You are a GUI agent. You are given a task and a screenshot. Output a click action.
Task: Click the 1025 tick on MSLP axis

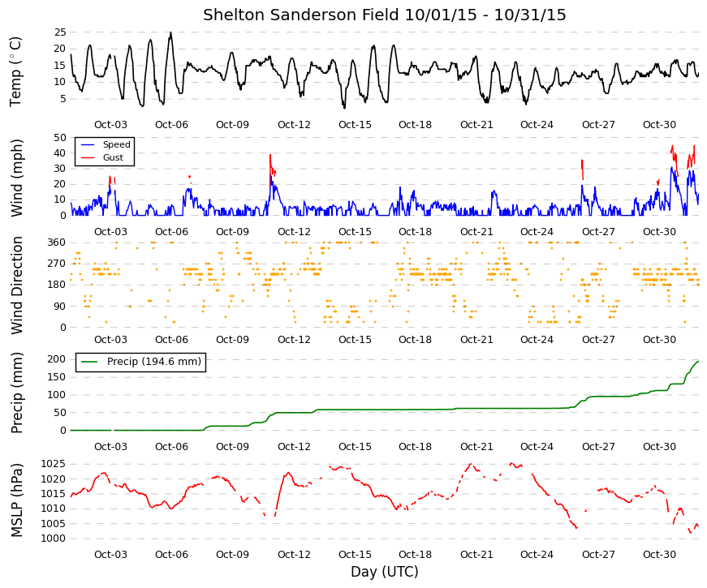[x=54, y=464]
